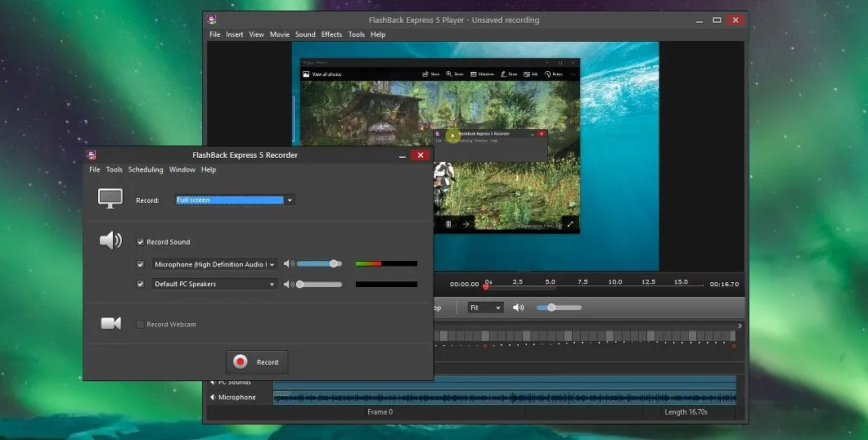Open the Movie menu in Player

click(x=280, y=34)
